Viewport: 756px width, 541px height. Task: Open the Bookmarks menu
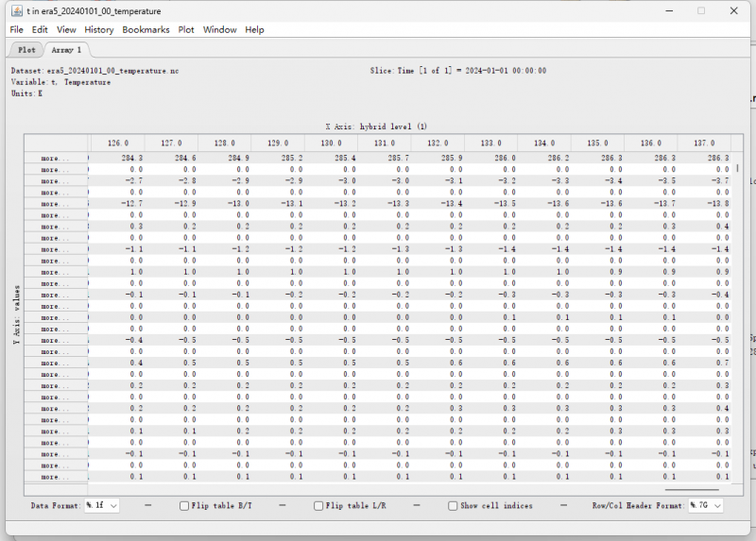(x=146, y=29)
